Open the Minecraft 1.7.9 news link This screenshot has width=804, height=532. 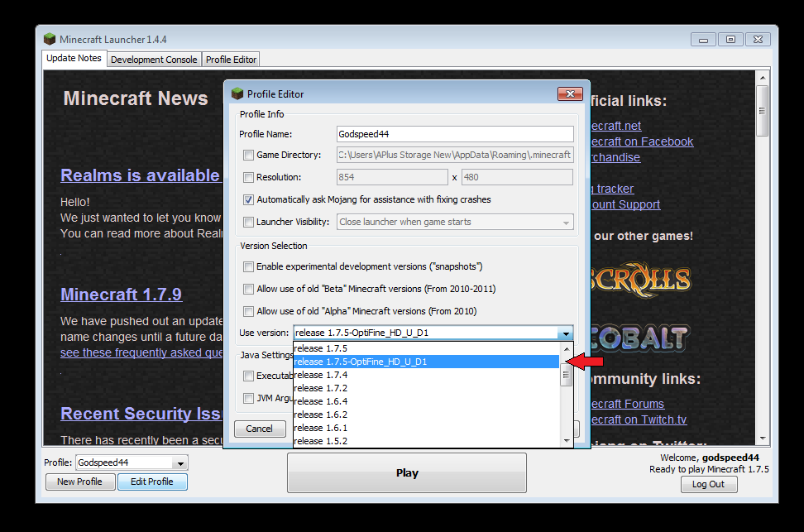click(x=121, y=295)
